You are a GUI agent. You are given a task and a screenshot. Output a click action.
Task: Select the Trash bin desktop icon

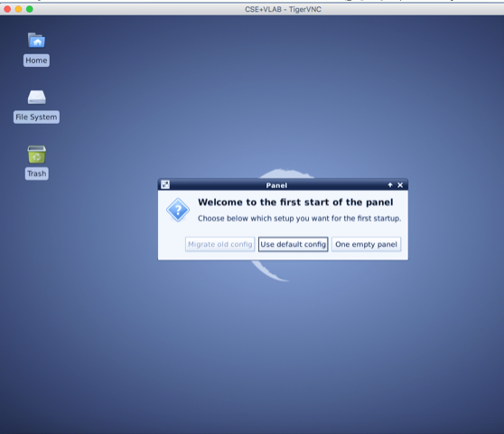37,154
